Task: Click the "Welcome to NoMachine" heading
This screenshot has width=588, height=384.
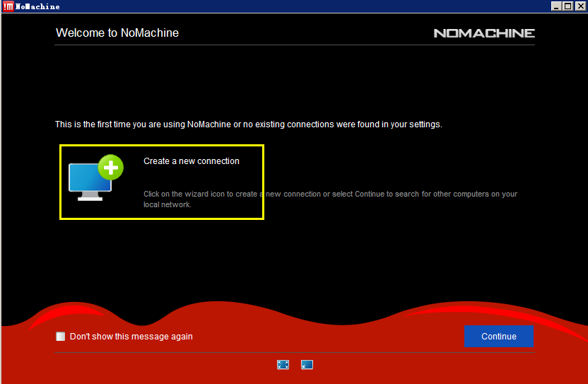Action: [117, 33]
